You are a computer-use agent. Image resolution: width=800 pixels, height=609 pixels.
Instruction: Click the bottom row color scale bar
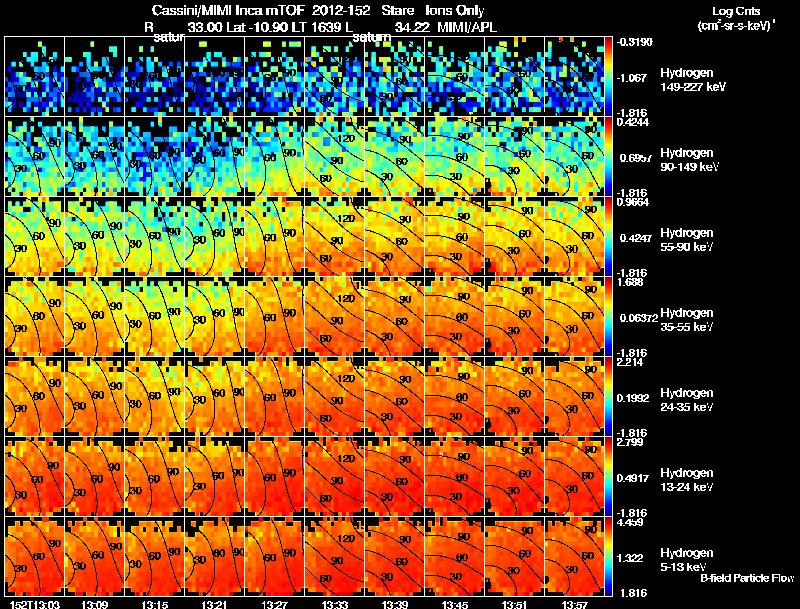pyautogui.click(x=608, y=556)
